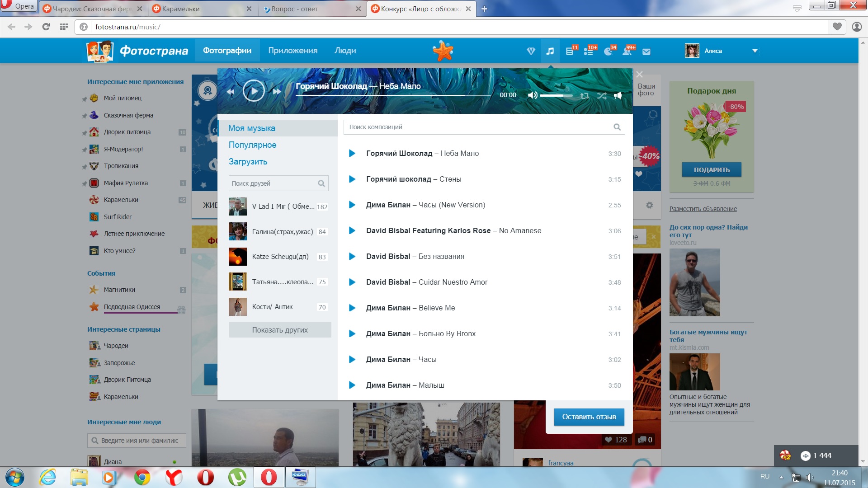Open new browser tab plus button
The width and height of the screenshot is (868, 488).
[x=484, y=9]
